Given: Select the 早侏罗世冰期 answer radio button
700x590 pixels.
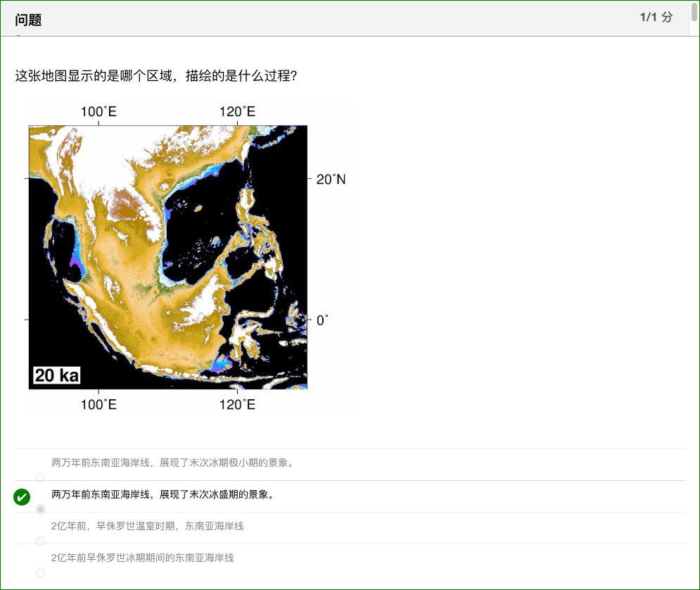Looking at the screenshot, I should pos(41,572).
